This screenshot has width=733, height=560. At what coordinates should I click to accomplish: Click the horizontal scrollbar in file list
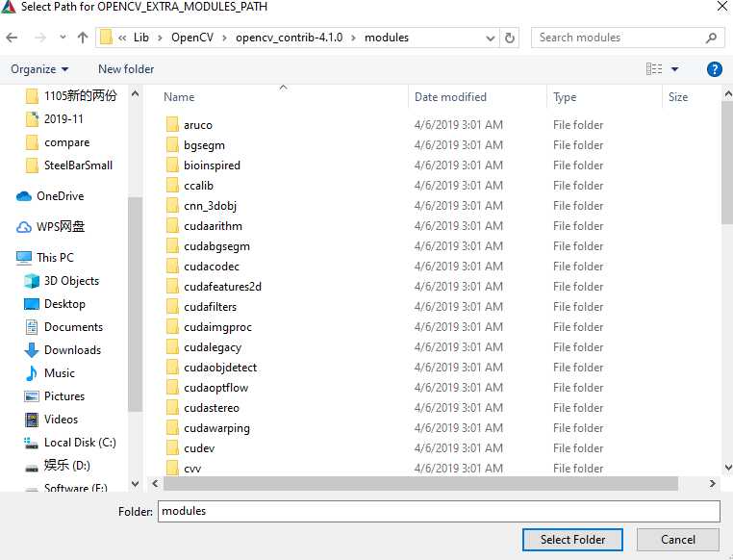[x=420, y=483]
